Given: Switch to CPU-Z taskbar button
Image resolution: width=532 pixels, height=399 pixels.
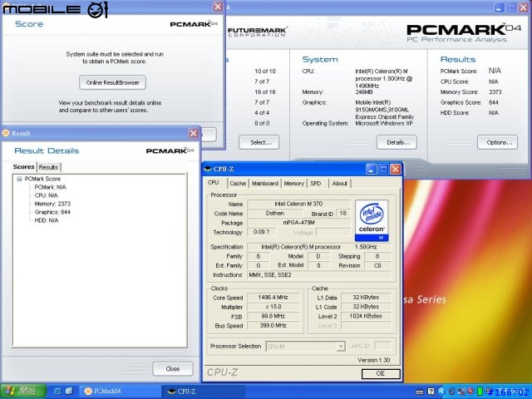Looking at the screenshot, I should click(203, 392).
